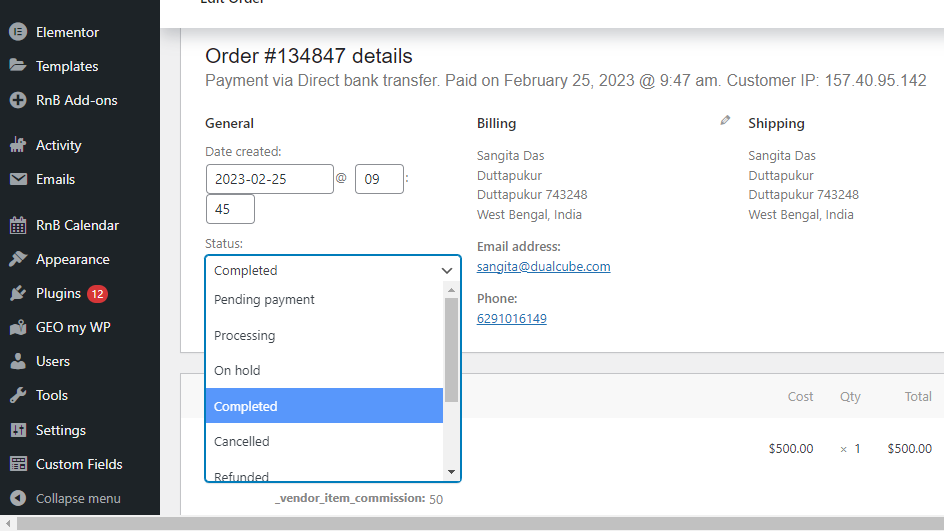Open the Plugins menu
The width and height of the screenshot is (944, 531).
(x=58, y=293)
